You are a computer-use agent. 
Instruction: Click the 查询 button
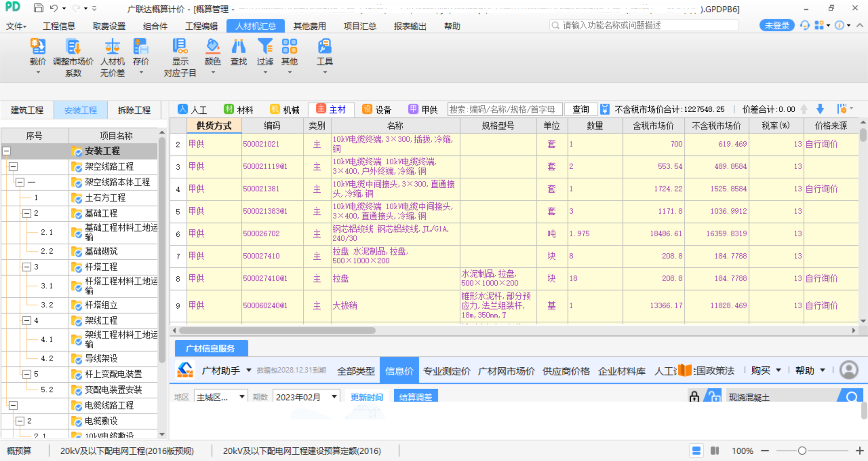click(x=581, y=109)
